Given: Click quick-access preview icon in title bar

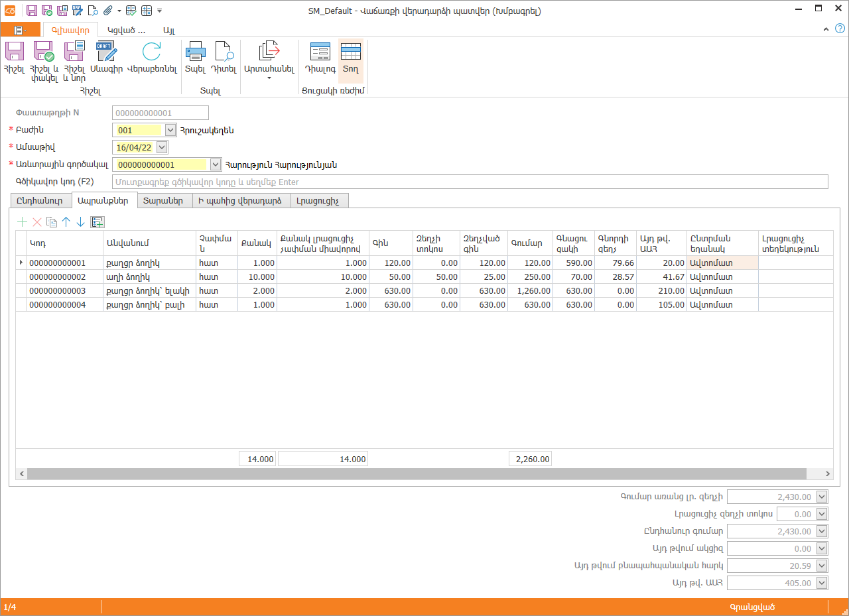Looking at the screenshot, I should pos(93,11).
